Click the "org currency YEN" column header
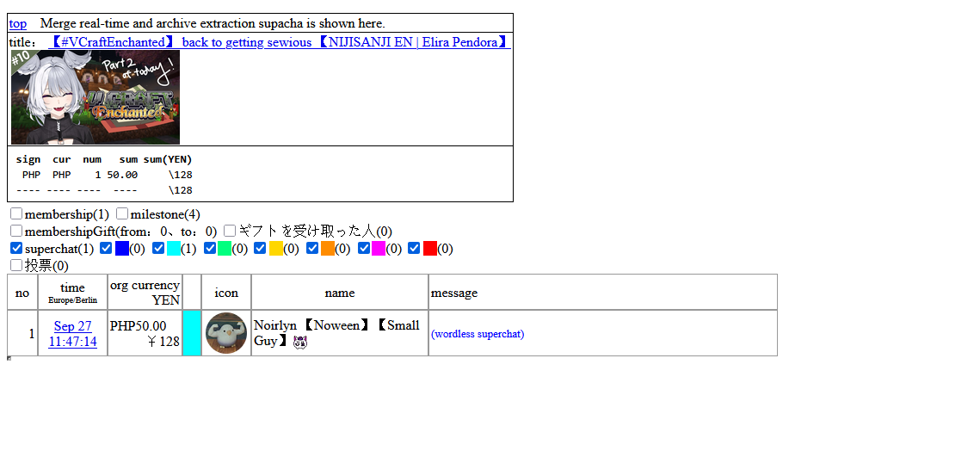The height and width of the screenshot is (451, 980). (145, 292)
